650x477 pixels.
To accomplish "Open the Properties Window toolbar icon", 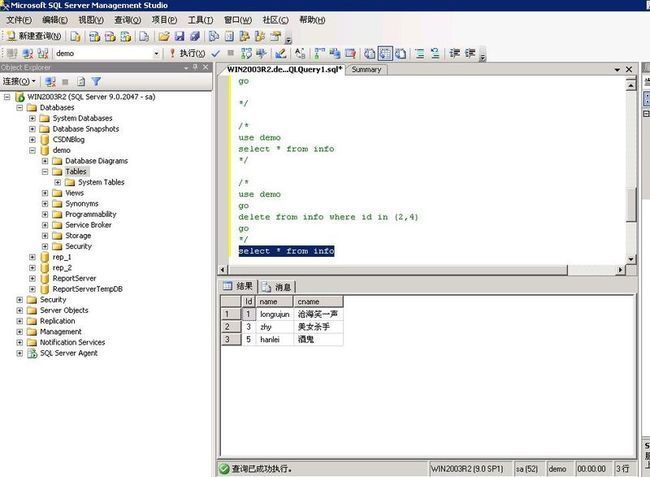I will [x=276, y=36].
